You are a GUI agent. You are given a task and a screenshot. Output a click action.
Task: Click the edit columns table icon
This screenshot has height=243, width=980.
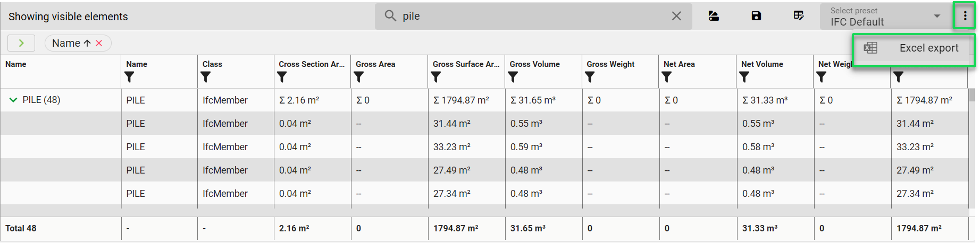(798, 16)
